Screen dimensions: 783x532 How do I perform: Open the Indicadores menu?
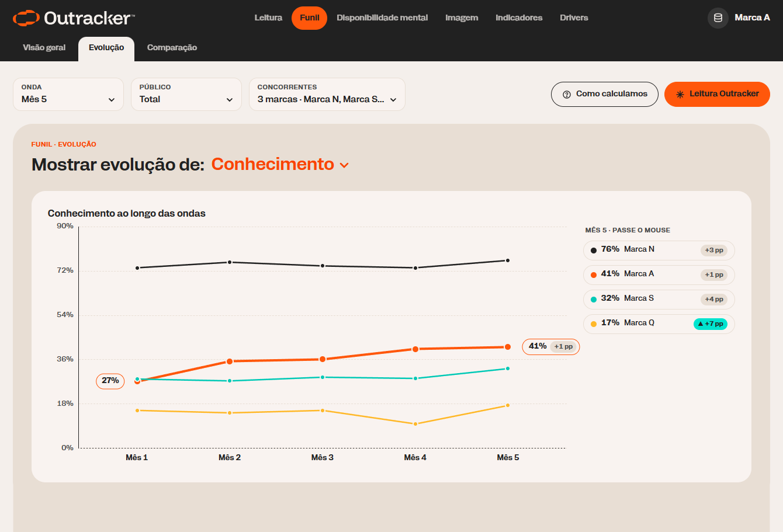(519, 18)
